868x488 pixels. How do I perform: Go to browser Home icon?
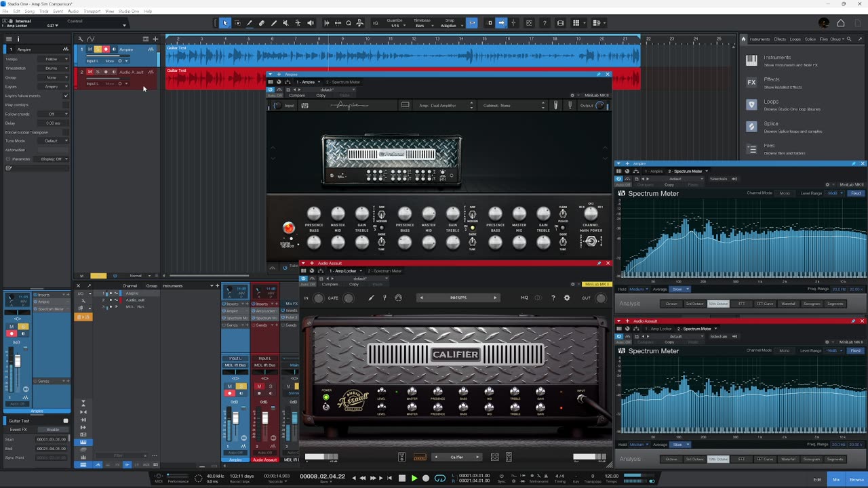pos(743,39)
